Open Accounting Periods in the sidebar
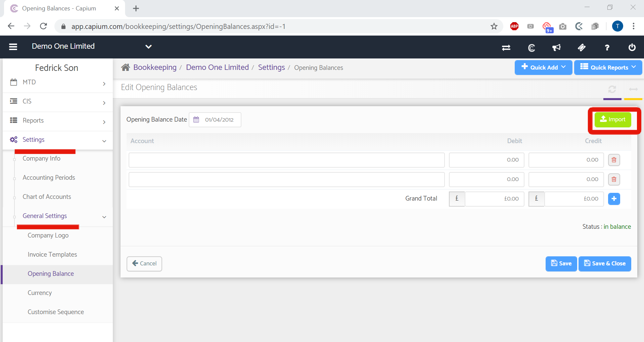Screen dimensions: 644x342 tap(49, 178)
